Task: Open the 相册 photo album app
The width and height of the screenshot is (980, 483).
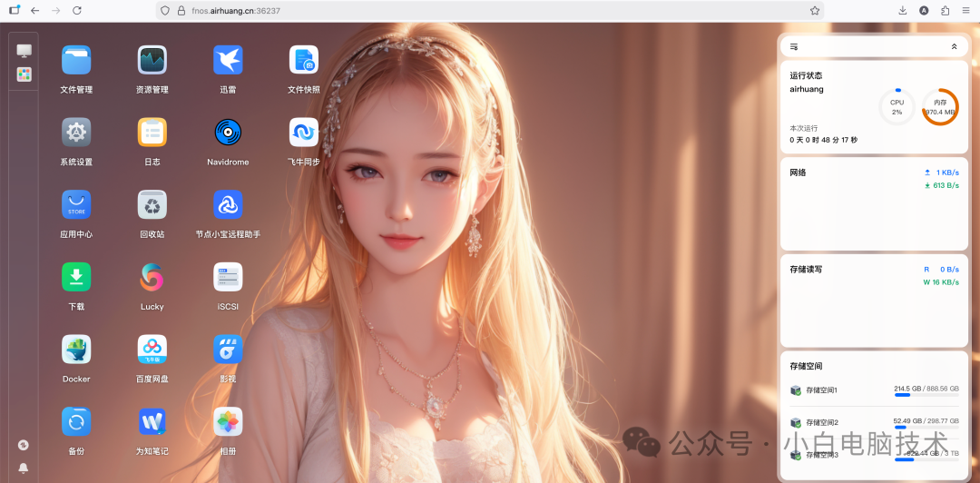Action: 228,421
